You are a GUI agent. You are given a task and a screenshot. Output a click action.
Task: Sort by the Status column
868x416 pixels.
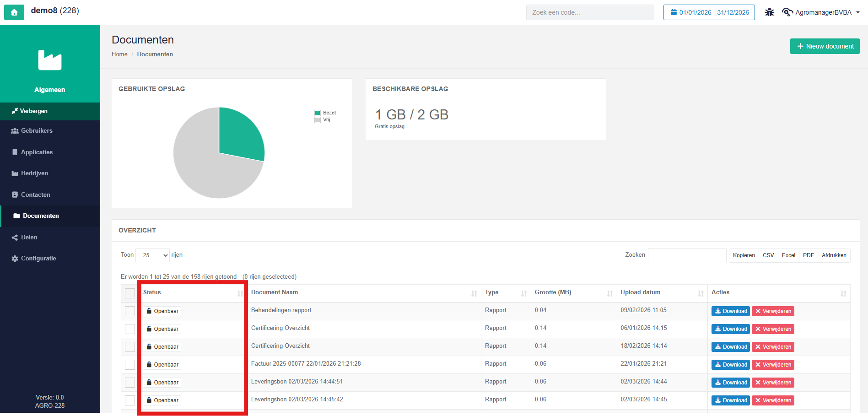[193, 293]
